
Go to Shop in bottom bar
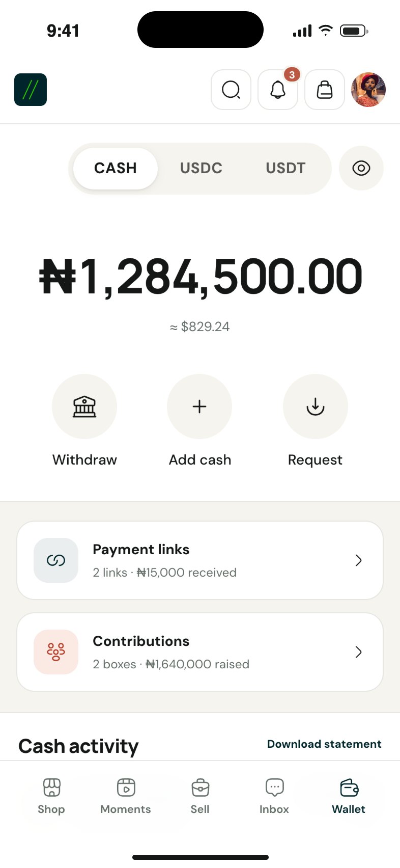tap(51, 797)
